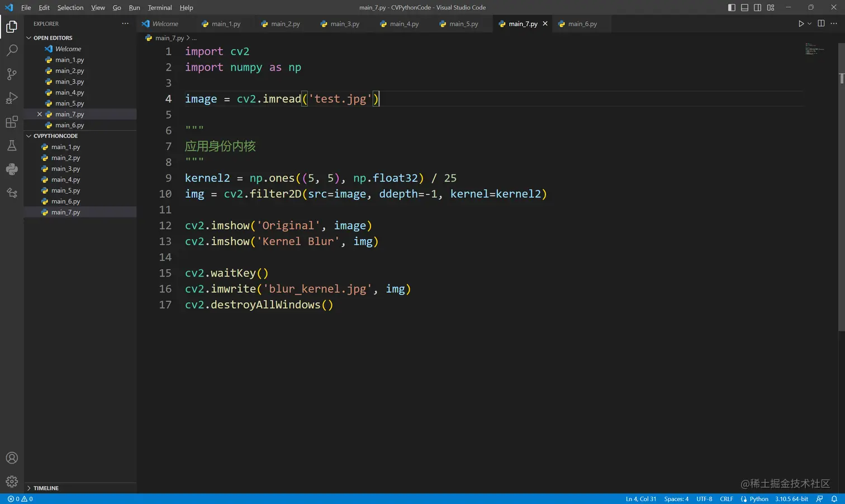Click the Run Python File play button
845x504 pixels.
pos(801,23)
